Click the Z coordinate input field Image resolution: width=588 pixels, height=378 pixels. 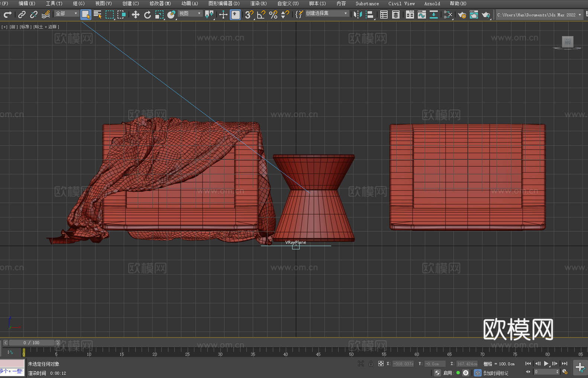coord(467,364)
